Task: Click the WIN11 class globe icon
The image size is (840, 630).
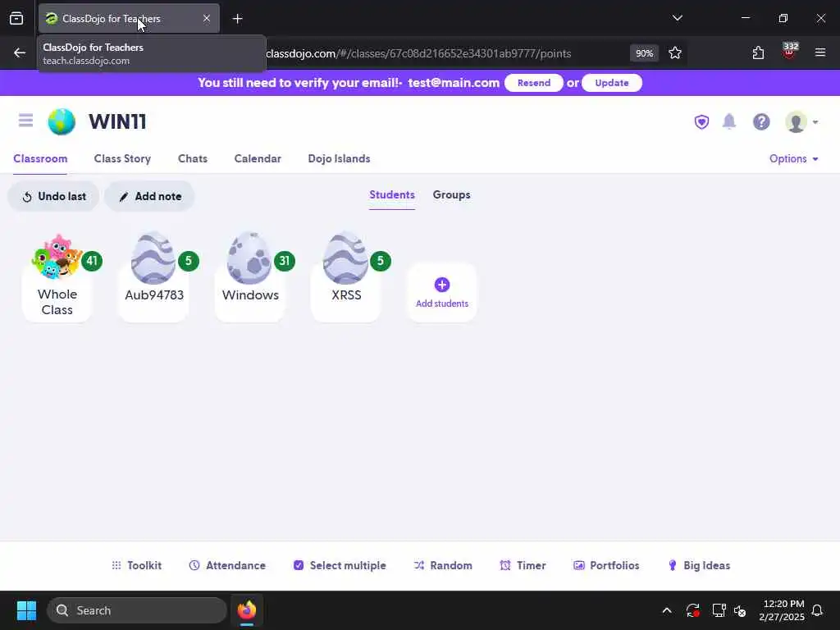Action: (62, 121)
